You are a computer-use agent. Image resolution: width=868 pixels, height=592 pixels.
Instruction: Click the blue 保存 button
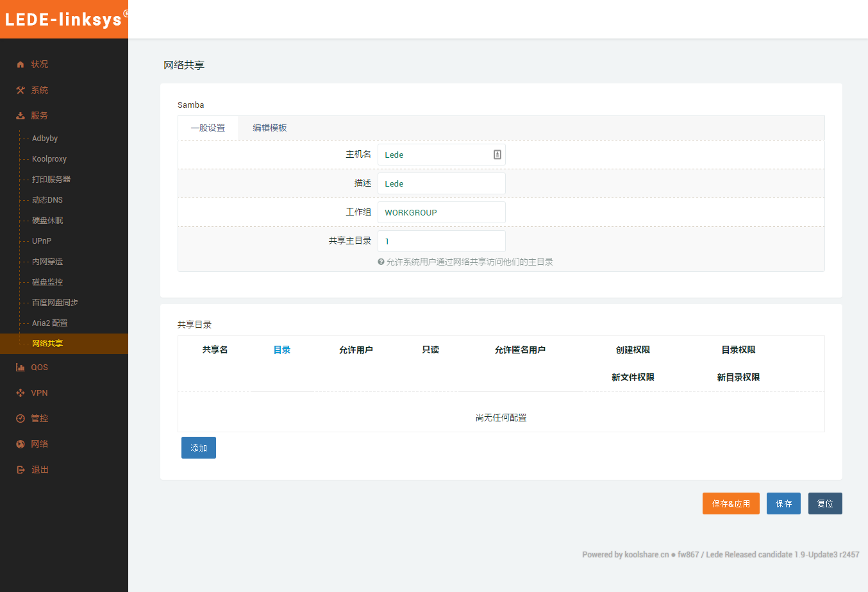pos(783,503)
